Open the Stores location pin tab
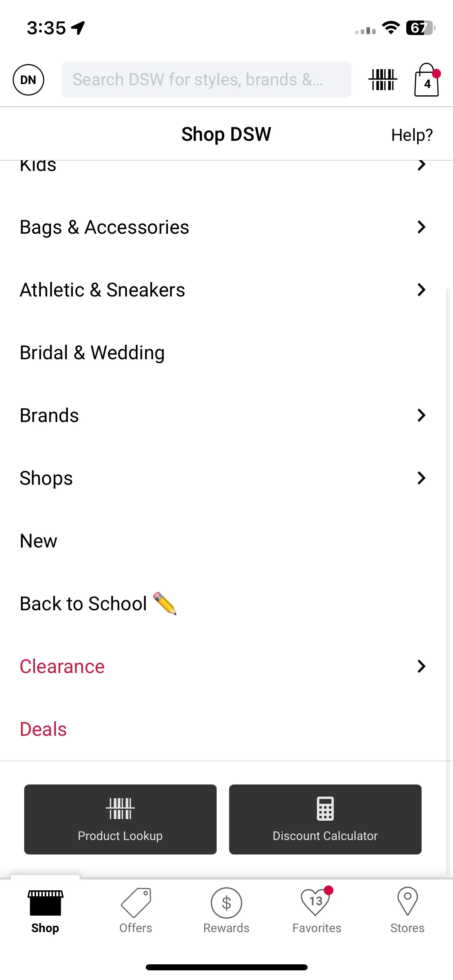Image resolution: width=453 pixels, height=980 pixels. coord(407,911)
